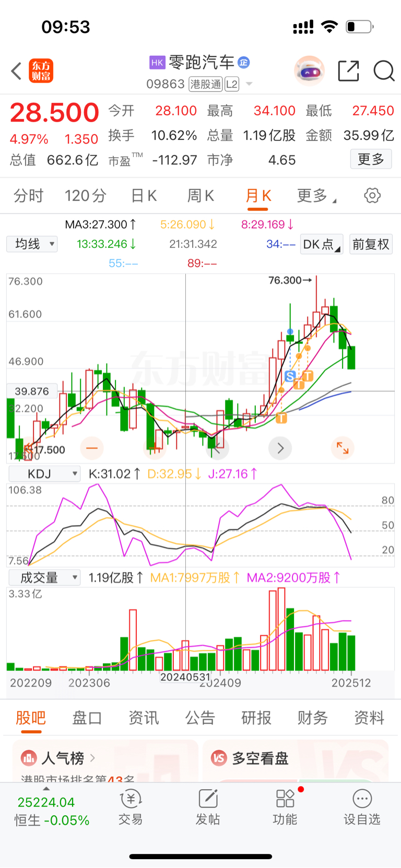Tap the 8:29.169 moving average value
401x868 pixels.
267,224
